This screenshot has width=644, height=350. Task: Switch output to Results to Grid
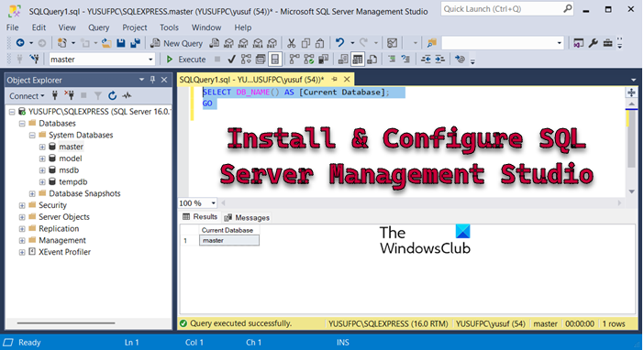point(358,59)
